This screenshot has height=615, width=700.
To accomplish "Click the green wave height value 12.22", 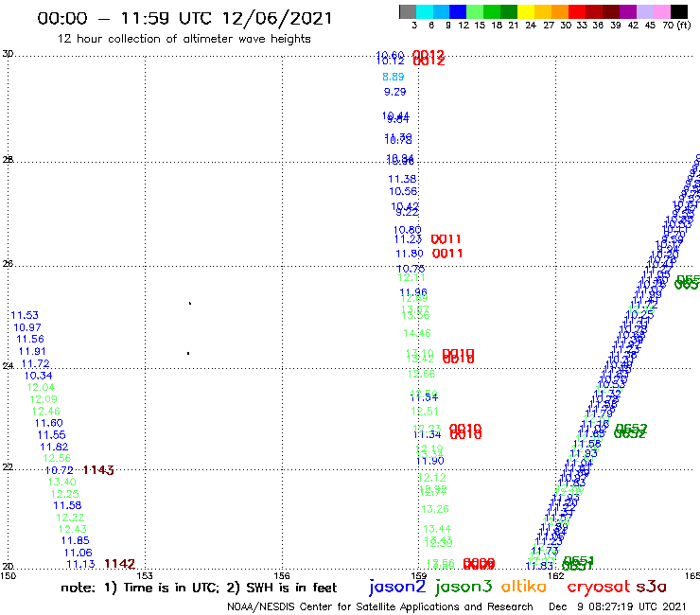I will click(x=70, y=518).
